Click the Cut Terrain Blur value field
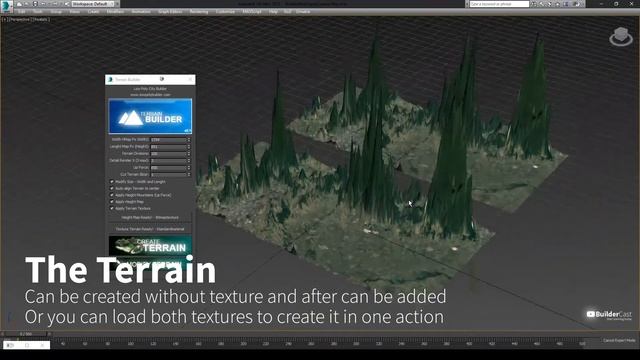The width and height of the screenshot is (640, 360). click(x=169, y=174)
